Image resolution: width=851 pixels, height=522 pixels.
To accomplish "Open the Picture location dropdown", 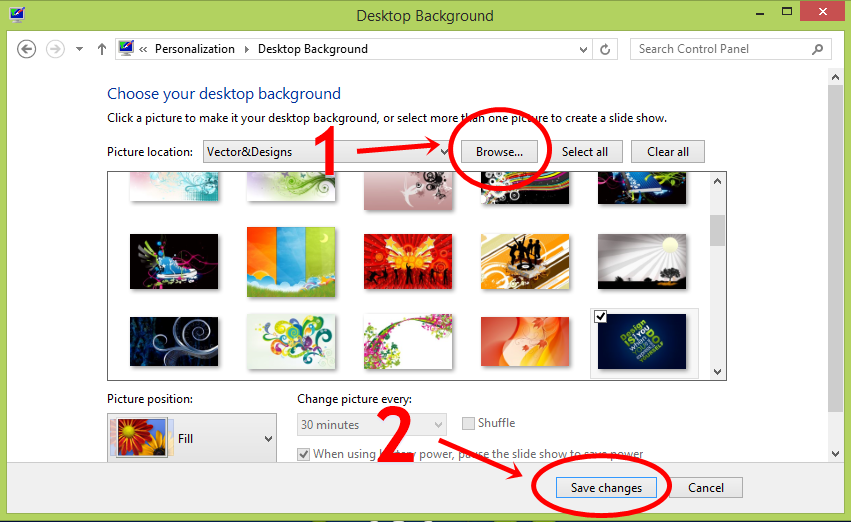I will pyautogui.click(x=327, y=152).
